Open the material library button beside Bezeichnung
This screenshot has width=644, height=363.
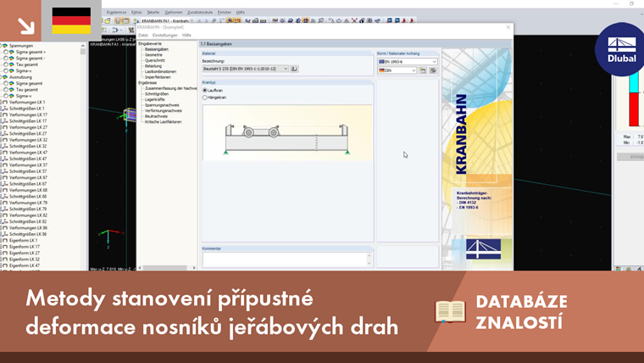294,69
